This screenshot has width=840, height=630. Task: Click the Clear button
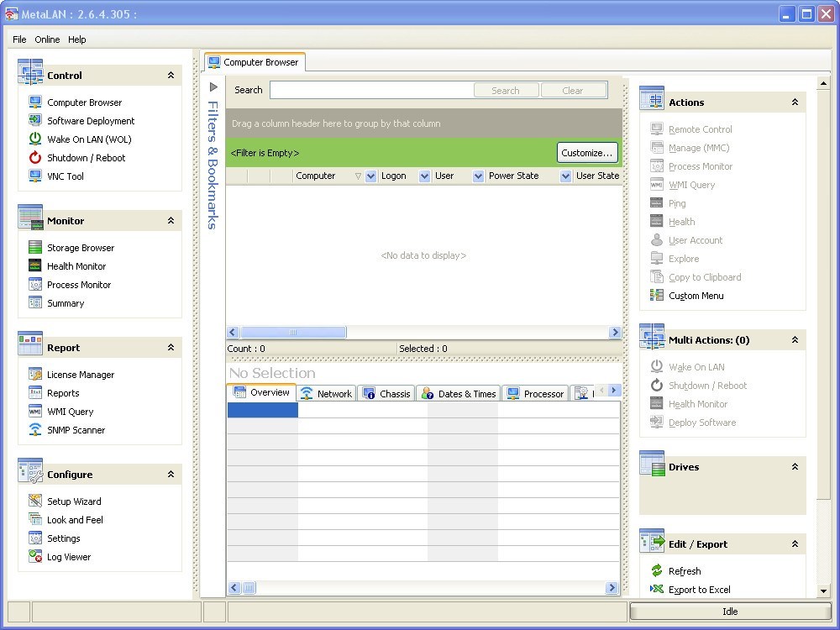pyautogui.click(x=573, y=90)
